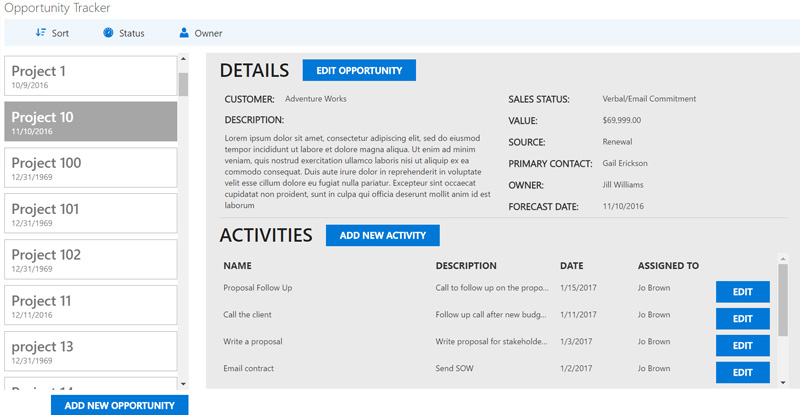Click project list scroll down arrow
800x415 pixels.
(183, 384)
